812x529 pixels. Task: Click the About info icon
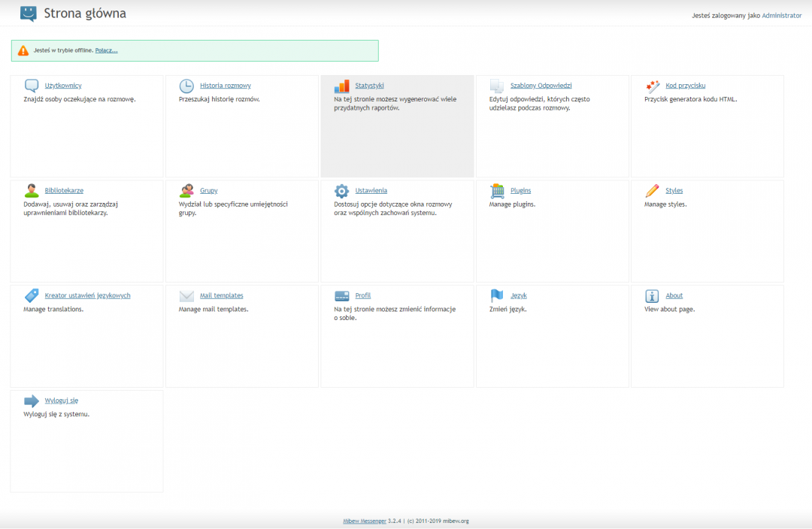652,296
